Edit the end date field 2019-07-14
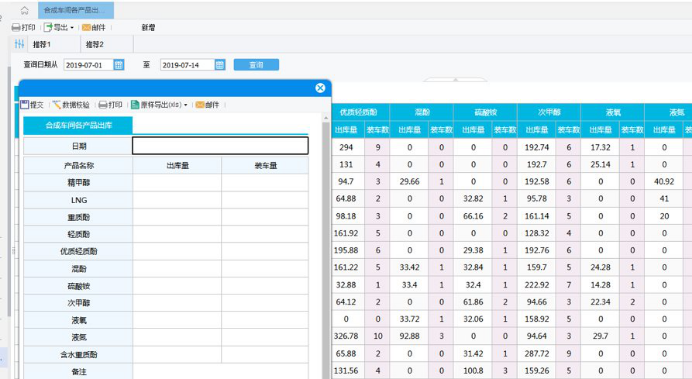Image resolution: width=692 pixels, height=379 pixels. tap(187, 65)
